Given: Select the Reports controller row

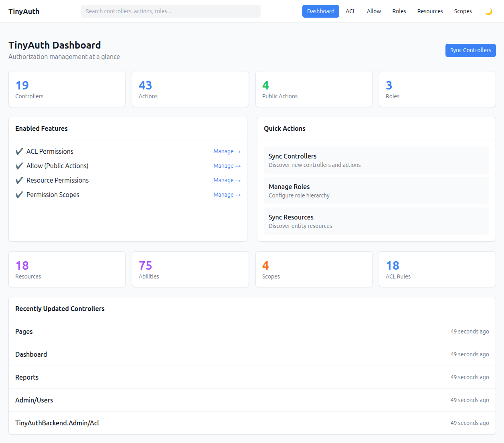Looking at the screenshot, I should coord(252,377).
